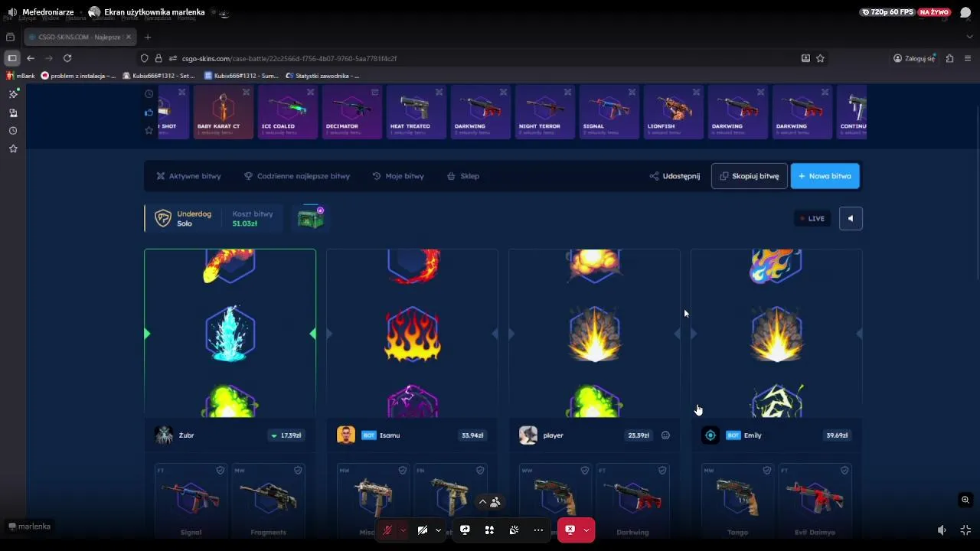Select the Tango skin card
The width and height of the screenshot is (980, 551).
point(737,500)
